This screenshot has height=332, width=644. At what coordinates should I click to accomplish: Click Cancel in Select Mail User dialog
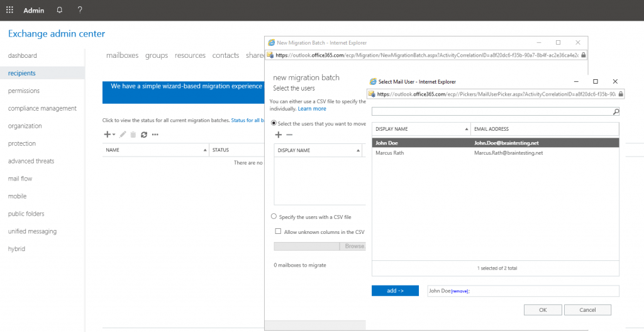(x=587, y=310)
